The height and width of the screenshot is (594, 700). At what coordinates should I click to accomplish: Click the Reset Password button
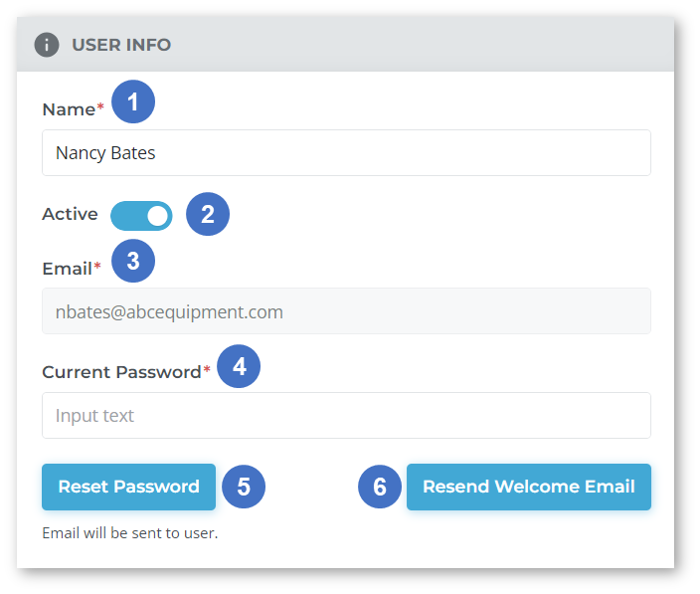click(x=128, y=487)
